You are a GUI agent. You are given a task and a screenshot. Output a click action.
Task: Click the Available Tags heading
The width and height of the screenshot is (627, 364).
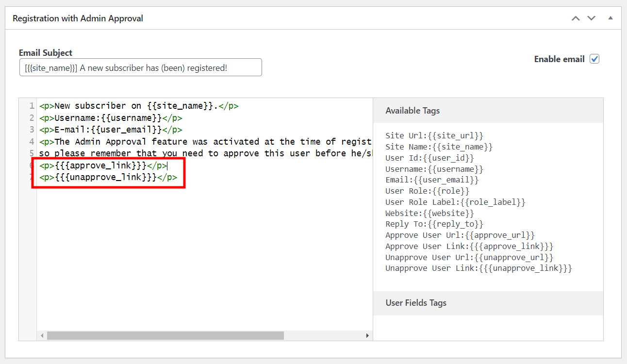(x=412, y=111)
